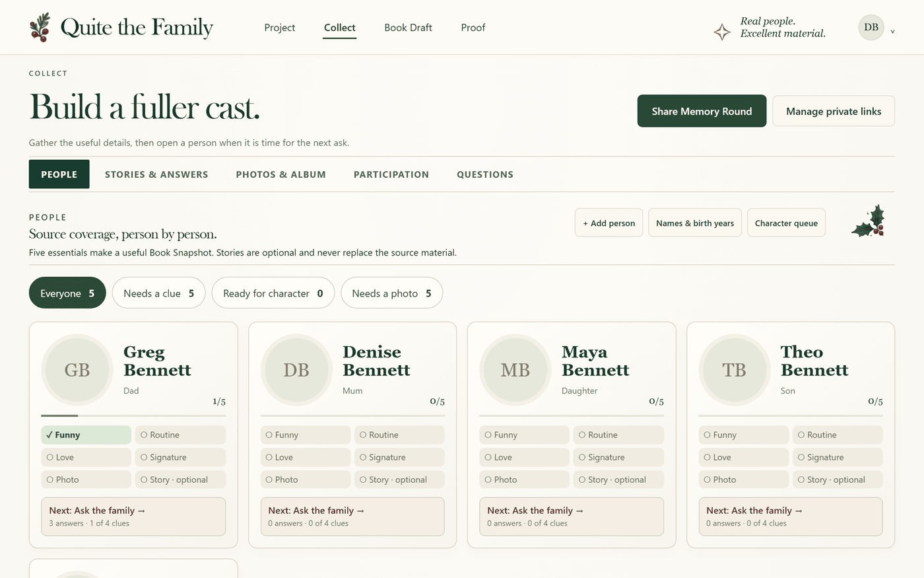Screen dimensions: 924x578
Task: Click Manage private links button
Action: pyautogui.click(x=834, y=111)
